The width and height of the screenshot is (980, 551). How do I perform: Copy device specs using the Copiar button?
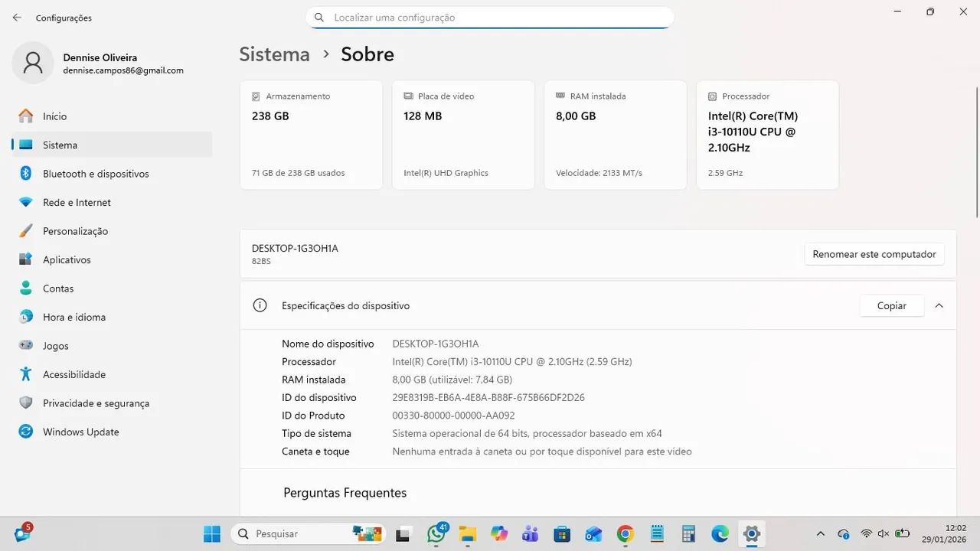pyautogui.click(x=891, y=305)
